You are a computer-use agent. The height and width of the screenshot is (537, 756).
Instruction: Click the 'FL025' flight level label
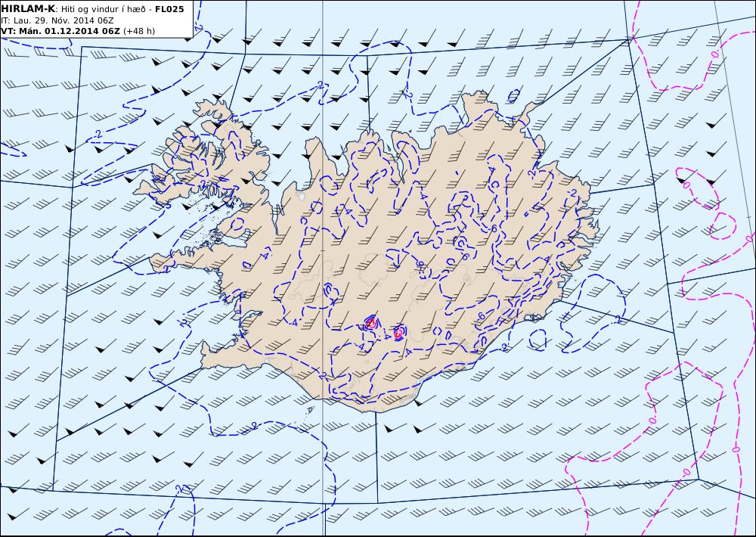click(x=169, y=9)
